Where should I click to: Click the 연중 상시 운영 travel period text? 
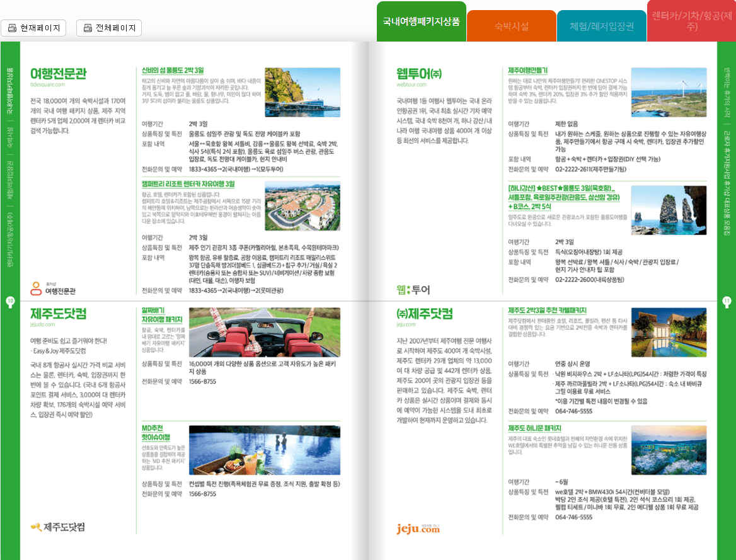(573, 364)
